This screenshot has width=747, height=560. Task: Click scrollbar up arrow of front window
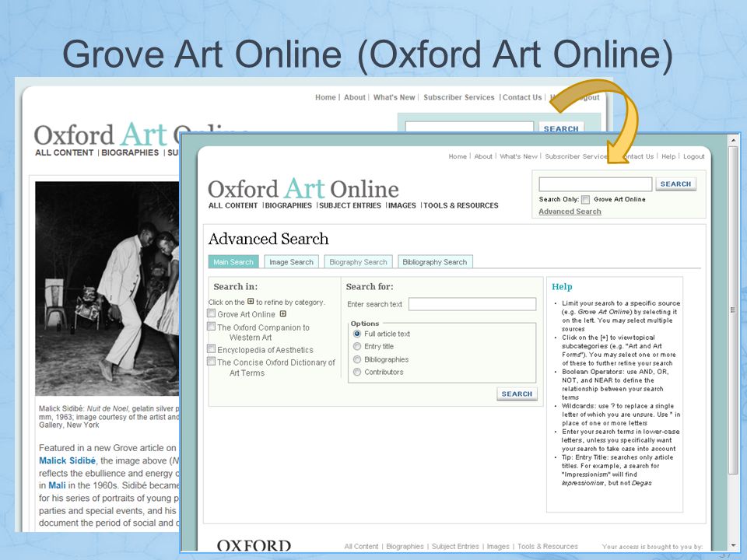pyautogui.click(x=733, y=141)
